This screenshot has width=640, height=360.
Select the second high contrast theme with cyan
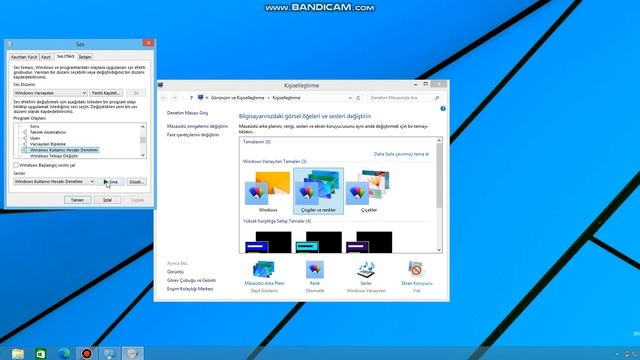coord(318,242)
